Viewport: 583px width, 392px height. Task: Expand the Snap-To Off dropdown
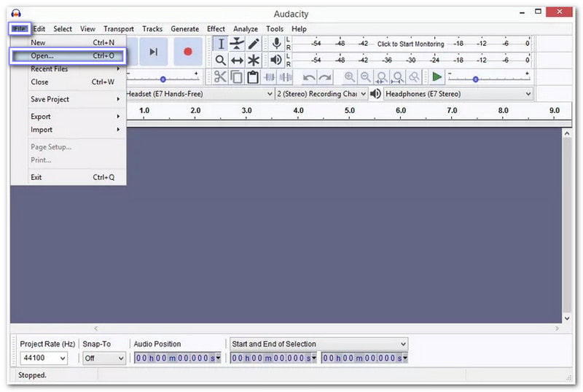(x=104, y=358)
